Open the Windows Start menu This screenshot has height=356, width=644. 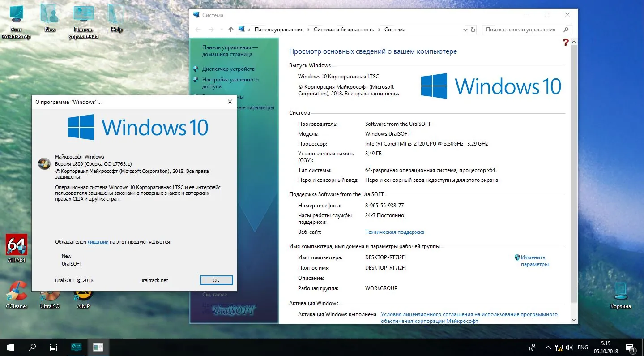(11, 347)
